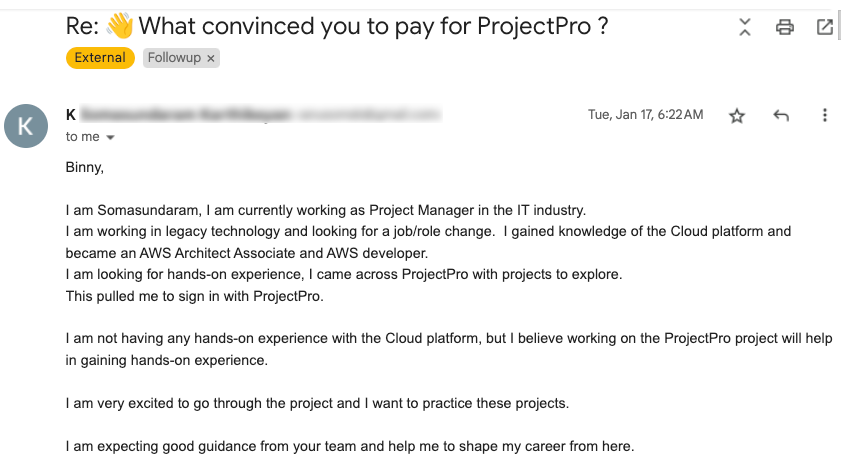Open the email in a new window
This screenshot has height=470, width=841.
click(825, 27)
